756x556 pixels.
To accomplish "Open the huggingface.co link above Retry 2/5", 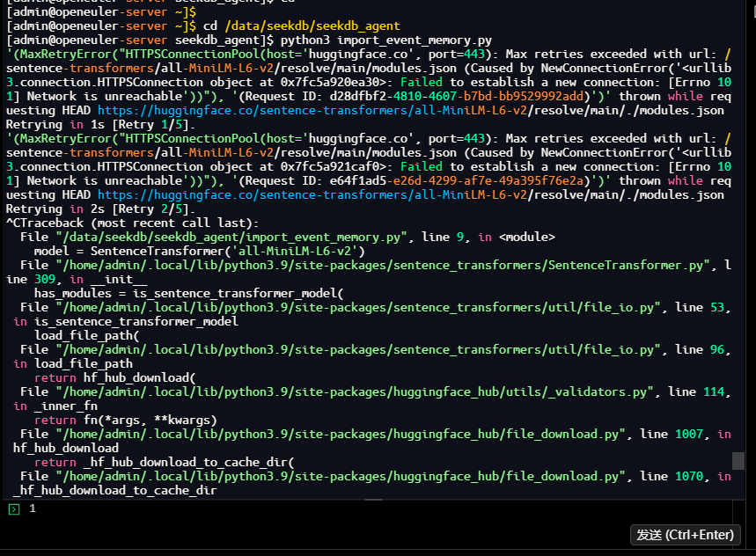I will [410, 194].
